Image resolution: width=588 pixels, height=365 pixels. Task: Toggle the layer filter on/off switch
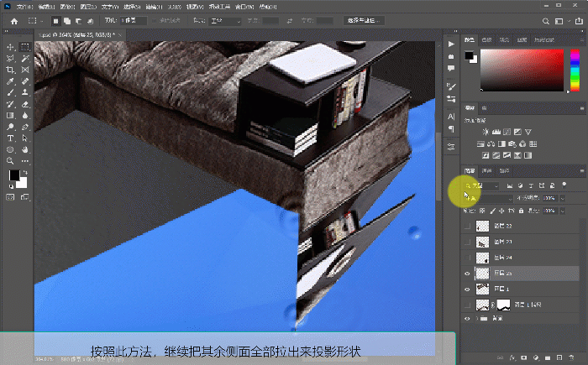pos(564,185)
